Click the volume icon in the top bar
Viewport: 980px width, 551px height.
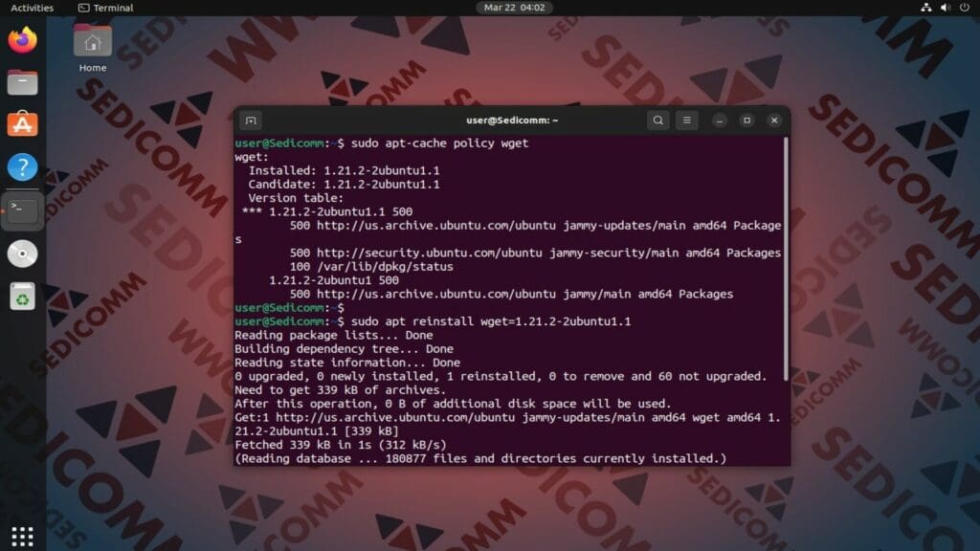click(945, 8)
